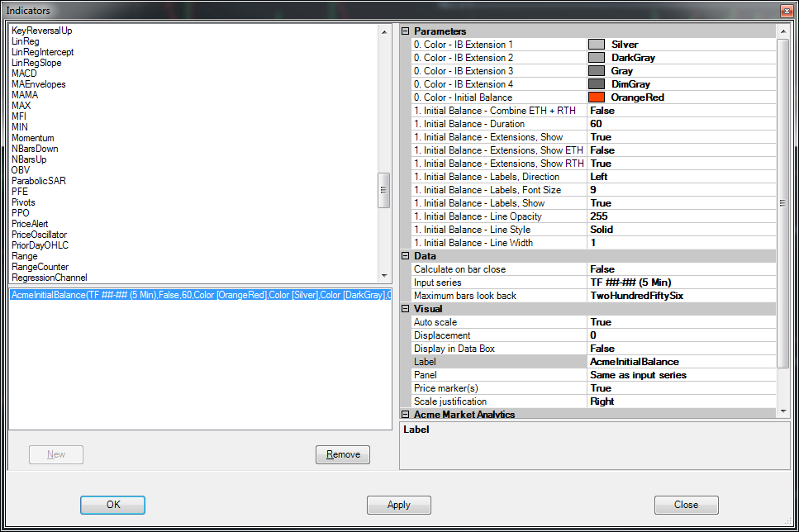Toggle the Calculate on bar close value
This screenshot has width=799, height=532.
tap(681, 269)
